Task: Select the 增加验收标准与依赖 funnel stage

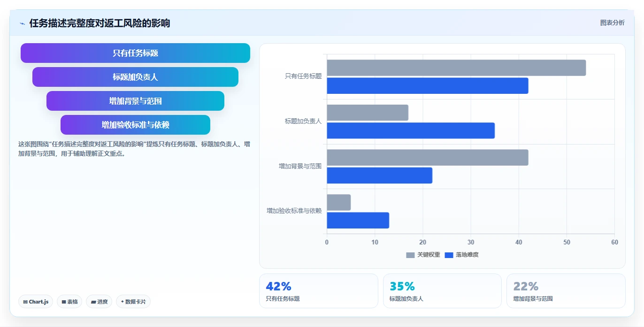Action: [135, 125]
